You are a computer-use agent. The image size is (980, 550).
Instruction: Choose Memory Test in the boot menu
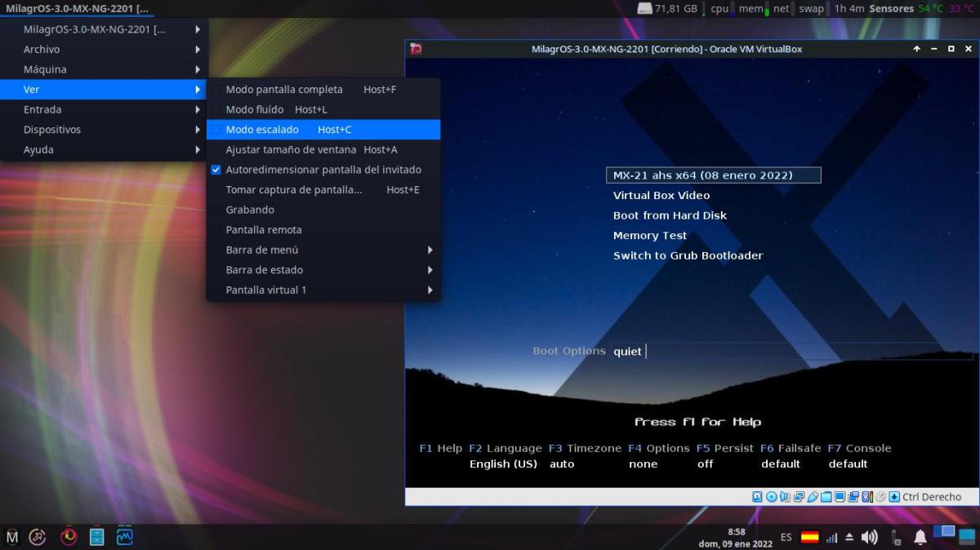pyautogui.click(x=650, y=236)
